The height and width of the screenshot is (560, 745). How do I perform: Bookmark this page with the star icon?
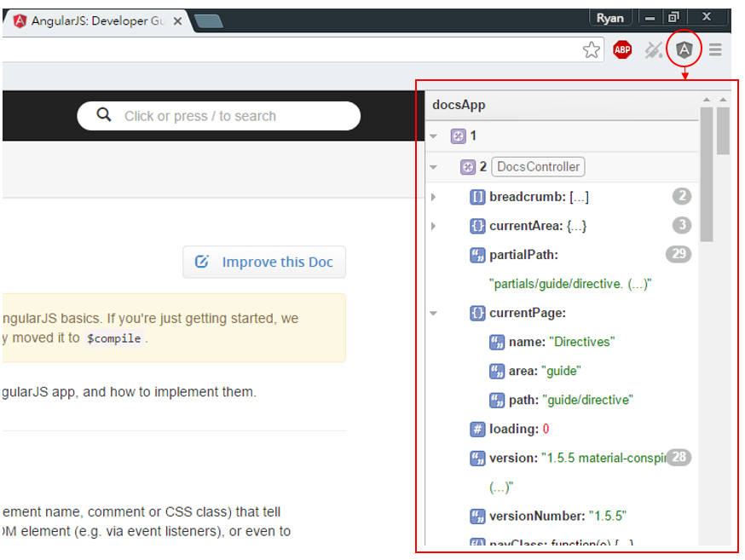click(591, 49)
